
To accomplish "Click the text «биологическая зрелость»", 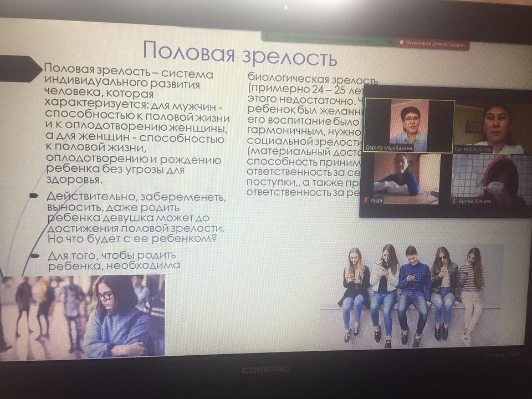I will (x=313, y=79).
